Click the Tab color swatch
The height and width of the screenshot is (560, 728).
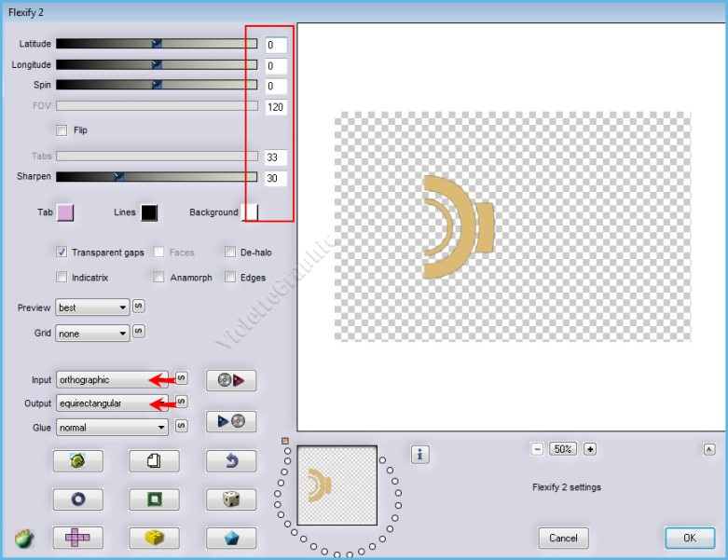click(64, 212)
